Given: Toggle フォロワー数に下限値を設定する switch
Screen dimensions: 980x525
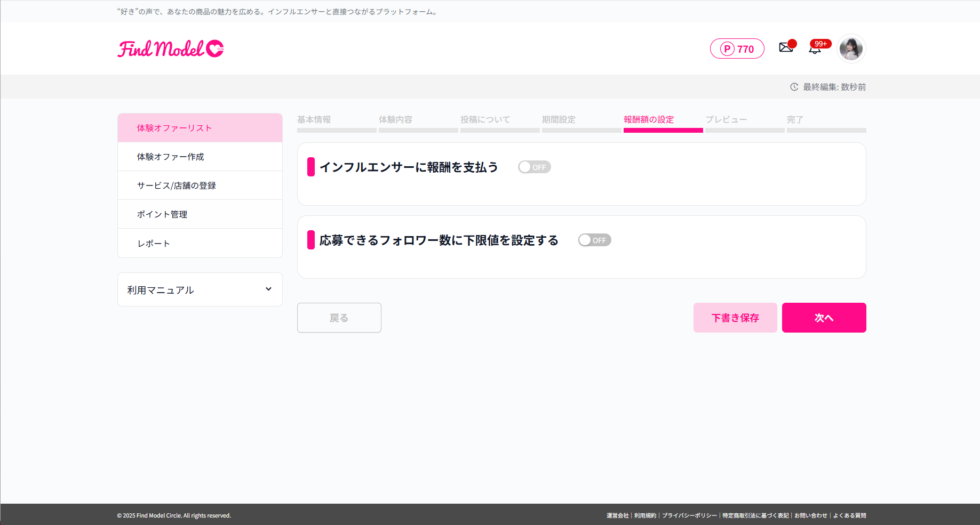Looking at the screenshot, I should (x=594, y=240).
